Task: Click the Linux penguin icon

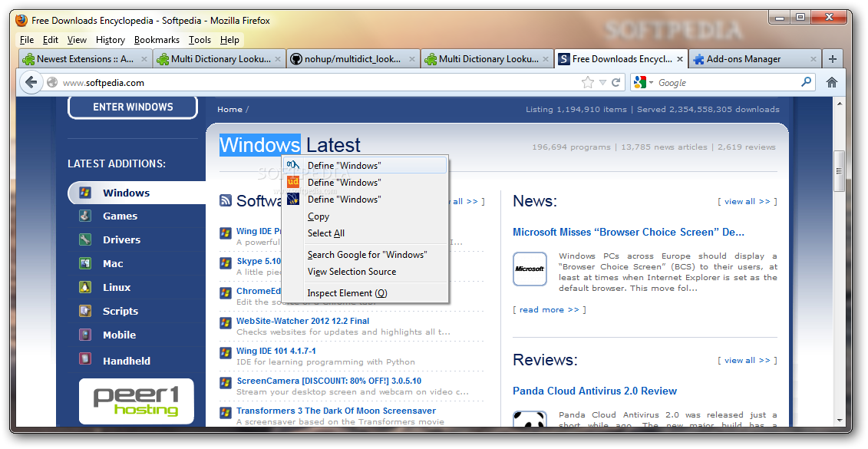Action: pos(84,287)
